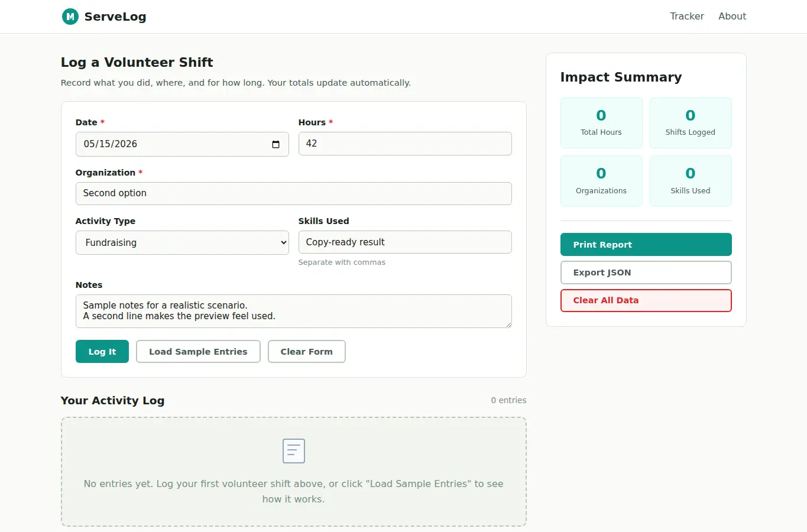Open the date picker calendar icon
The height and width of the screenshot is (532, 807).
coord(276,144)
